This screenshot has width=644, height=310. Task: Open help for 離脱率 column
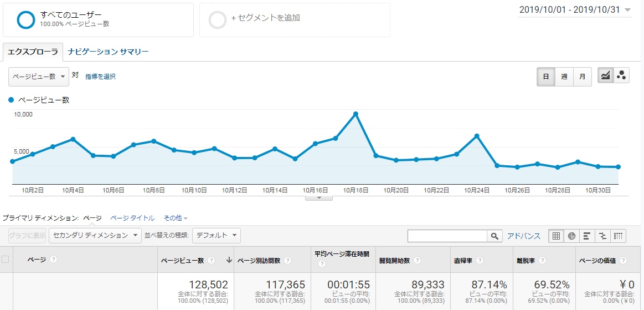pyautogui.click(x=542, y=260)
